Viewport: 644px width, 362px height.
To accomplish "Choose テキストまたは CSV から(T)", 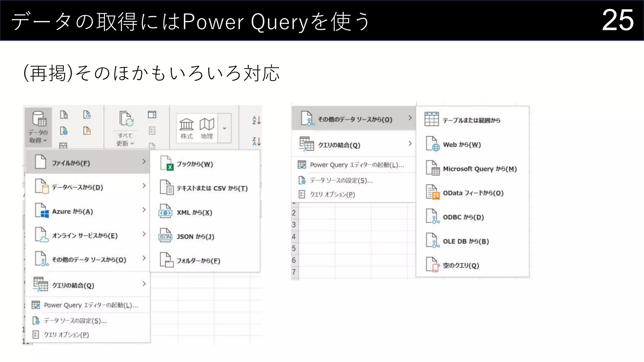I will coord(205,188).
